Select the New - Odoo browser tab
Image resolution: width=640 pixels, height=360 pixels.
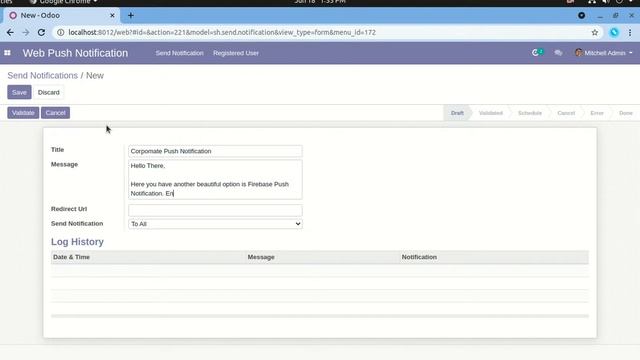(61, 16)
